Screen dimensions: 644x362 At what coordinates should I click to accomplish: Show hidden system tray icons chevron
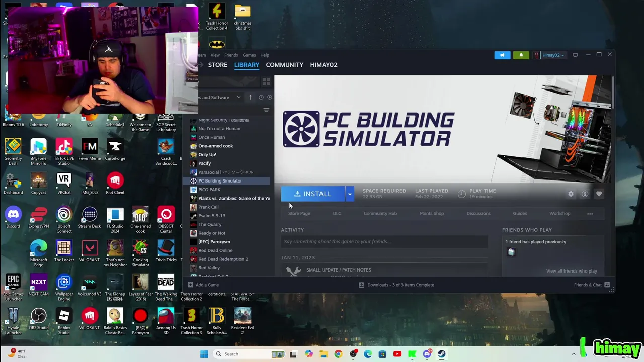tap(573, 354)
